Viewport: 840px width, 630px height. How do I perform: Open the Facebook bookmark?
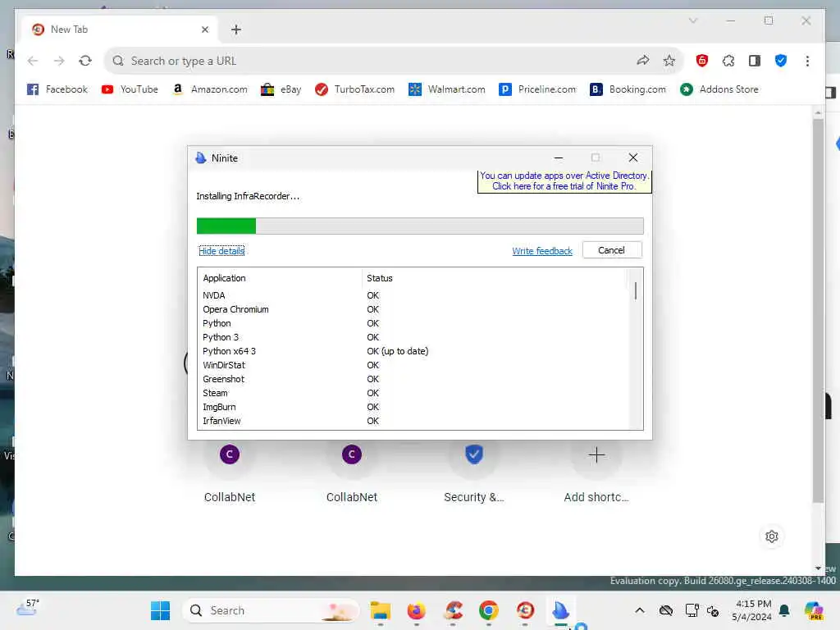point(57,89)
